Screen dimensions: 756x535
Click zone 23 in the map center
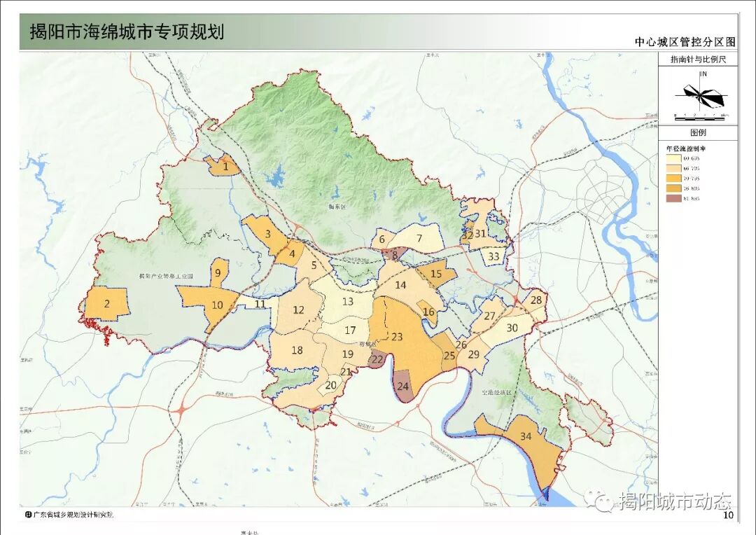pyautogui.click(x=396, y=338)
